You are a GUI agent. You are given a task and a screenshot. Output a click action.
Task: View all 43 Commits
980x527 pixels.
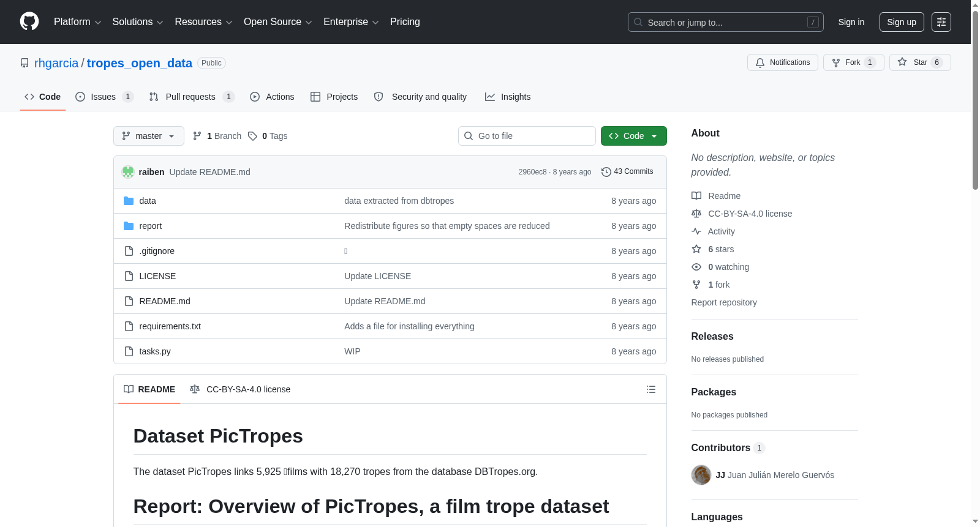pos(628,172)
